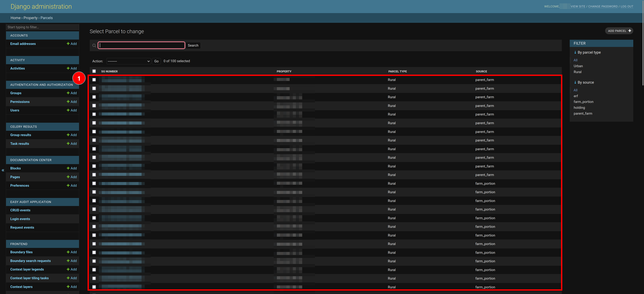Sort by the SOURCE column header
Screen dimensions: 644x294
[481, 71]
